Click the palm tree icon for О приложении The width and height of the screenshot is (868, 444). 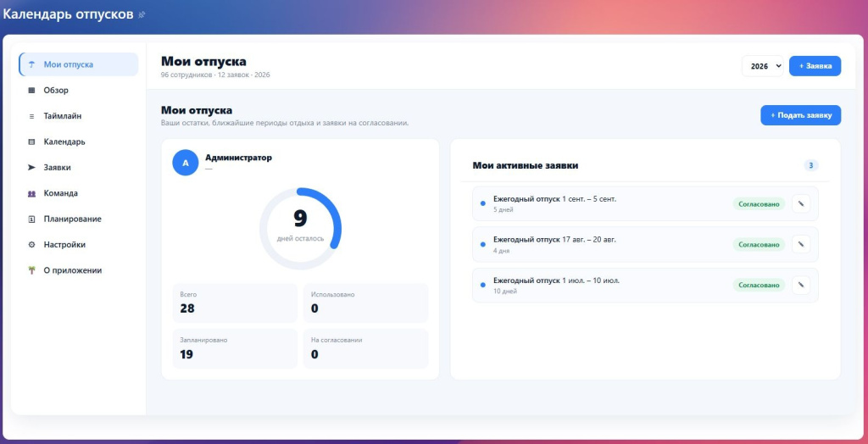tap(31, 270)
